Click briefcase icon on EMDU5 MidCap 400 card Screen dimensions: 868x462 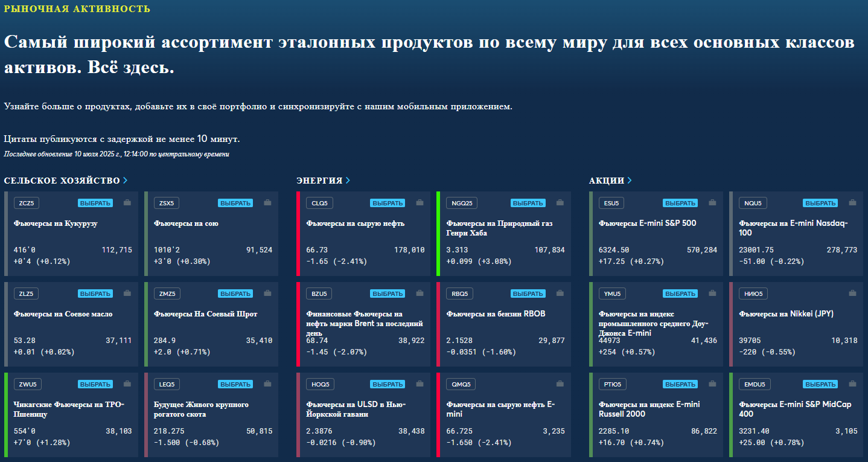click(852, 384)
